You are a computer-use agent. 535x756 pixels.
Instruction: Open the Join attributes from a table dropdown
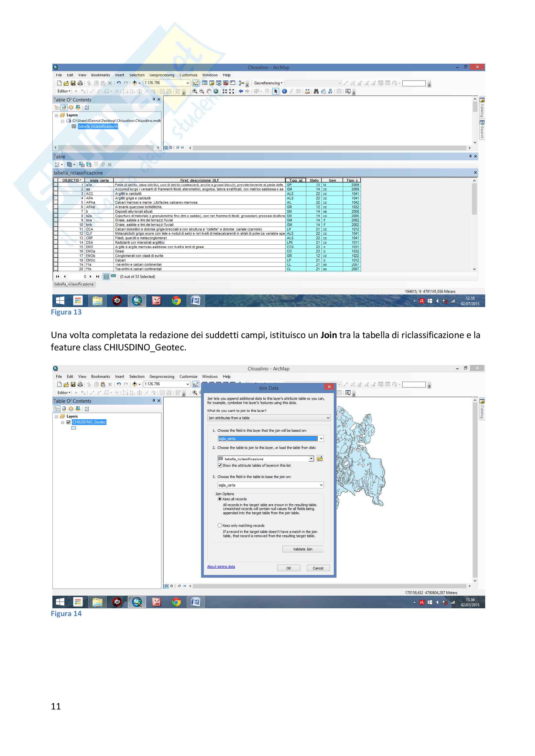coord(268,418)
